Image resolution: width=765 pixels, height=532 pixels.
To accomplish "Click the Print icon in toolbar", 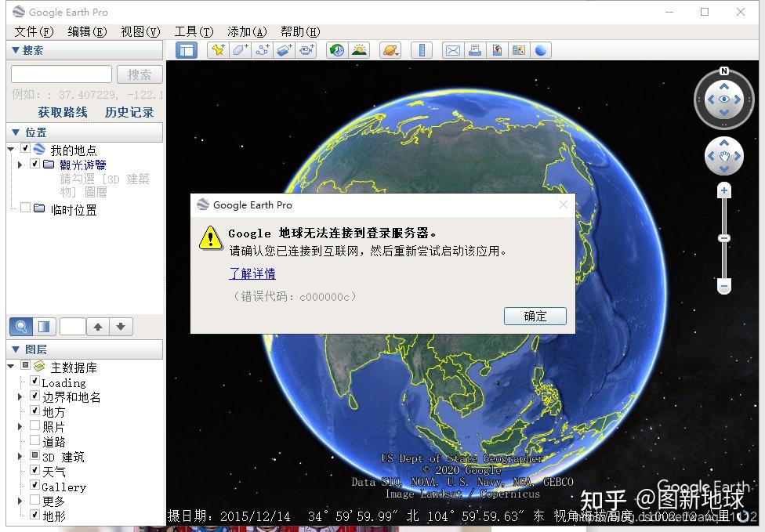I will [x=475, y=50].
